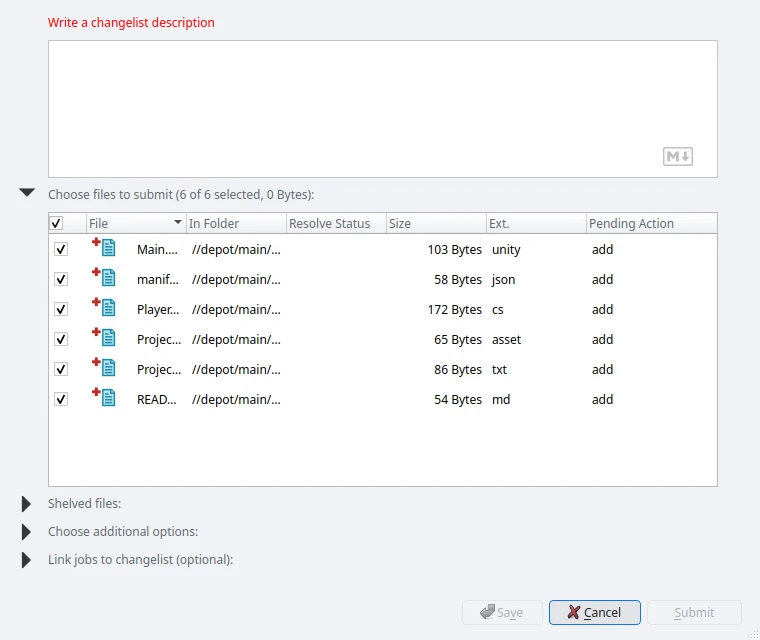Select the Main.... file name
This screenshot has height=640, width=760.
pyautogui.click(x=157, y=250)
